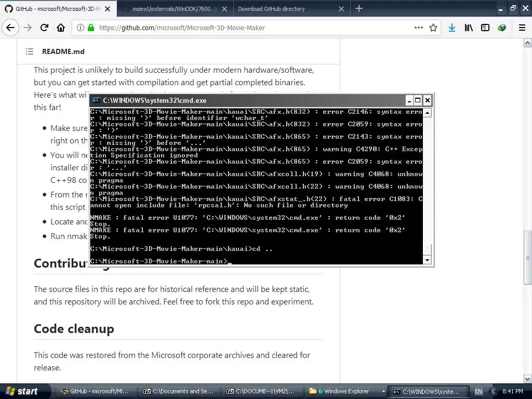Reload the current GitHub page
The height and width of the screenshot is (399, 532).
coord(44,28)
